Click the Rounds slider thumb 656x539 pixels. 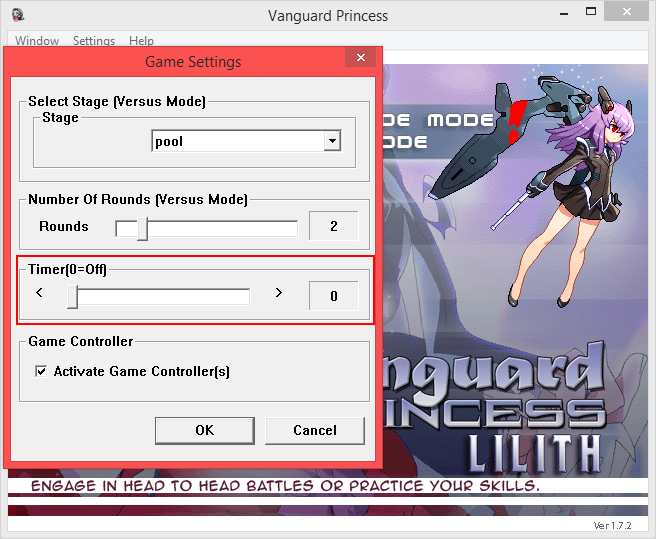tap(143, 229)
